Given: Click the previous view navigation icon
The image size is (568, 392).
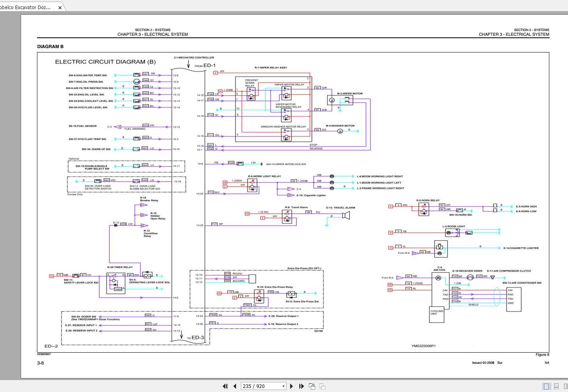Looking at the screenshot, I should pyautogui.click(x=312, y=386).
